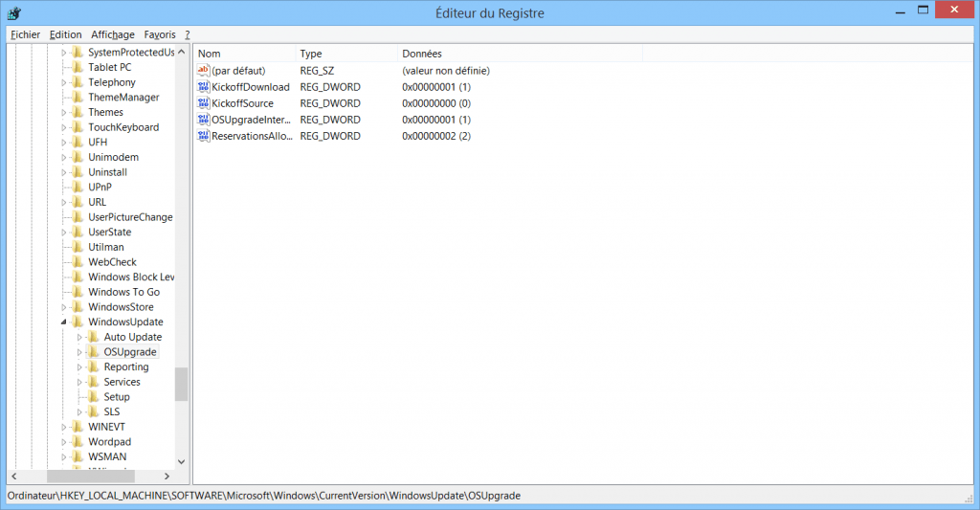The height and width of the screenshot is (510, 980).
Task: Click the ReservationsAllo... DWORD icon
Action: tap(203, 135)
